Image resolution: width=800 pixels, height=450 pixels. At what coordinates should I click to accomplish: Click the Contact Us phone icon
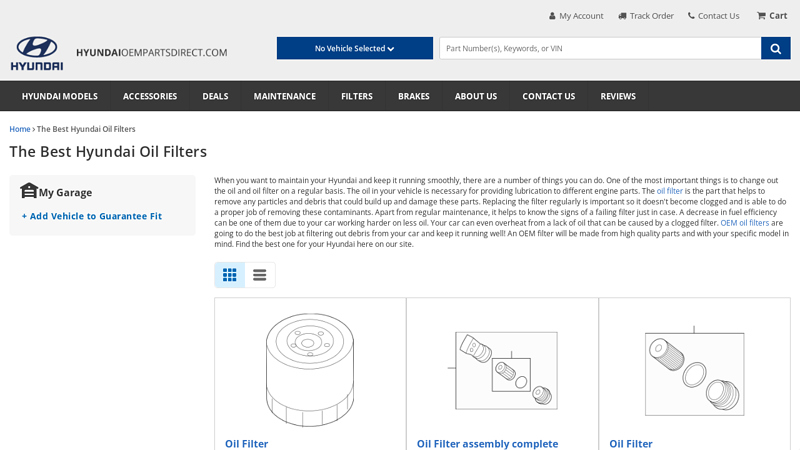tap(691, 16)
